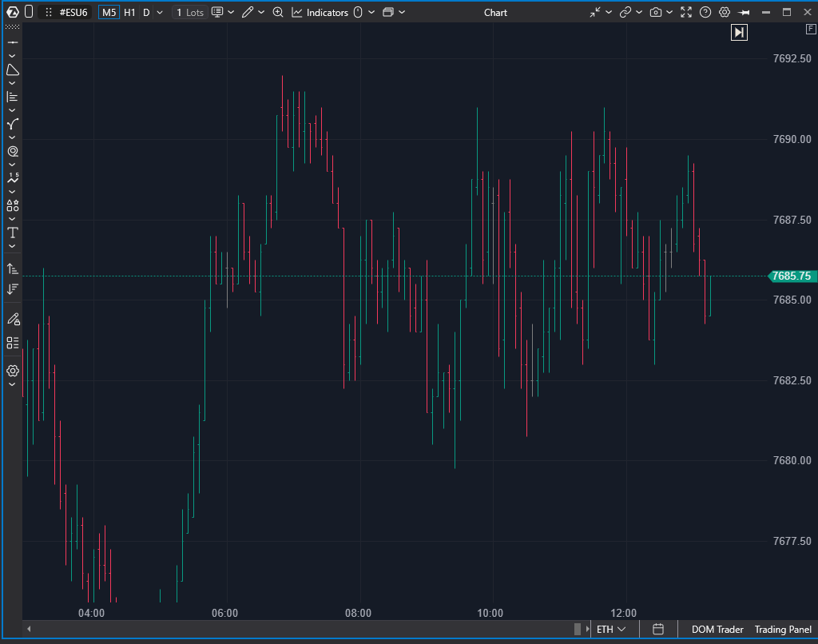The width and height of the screenshot is (818, 644).
Task: Select the icons and shapes stamp tool
Action: (x=13, y=205)
